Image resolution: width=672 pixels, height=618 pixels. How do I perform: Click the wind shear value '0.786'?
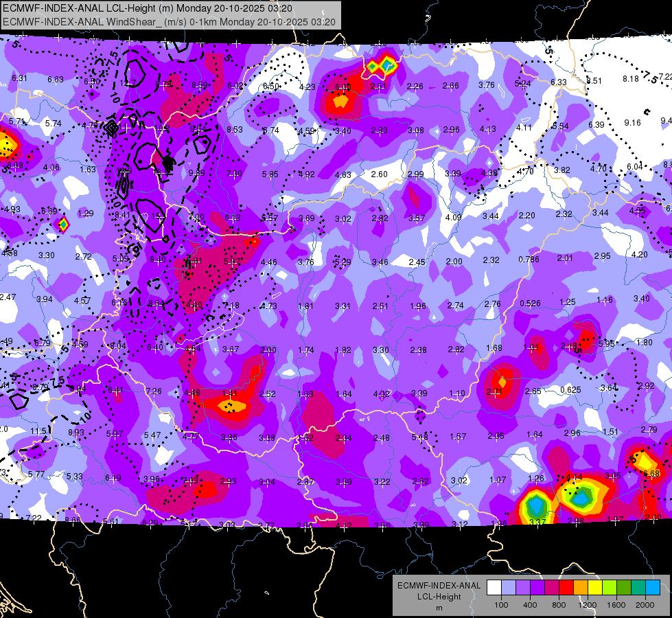click(529, 260)
